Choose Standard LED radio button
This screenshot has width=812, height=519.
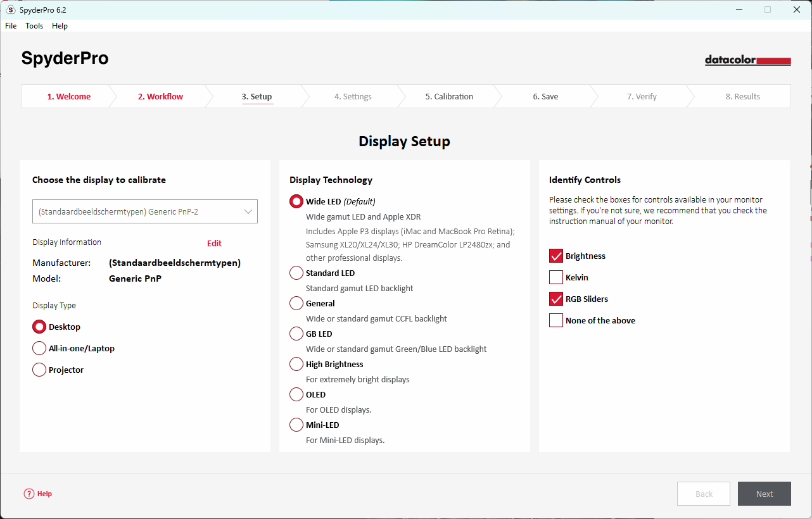pyautogui.click(x=296, y=273)
